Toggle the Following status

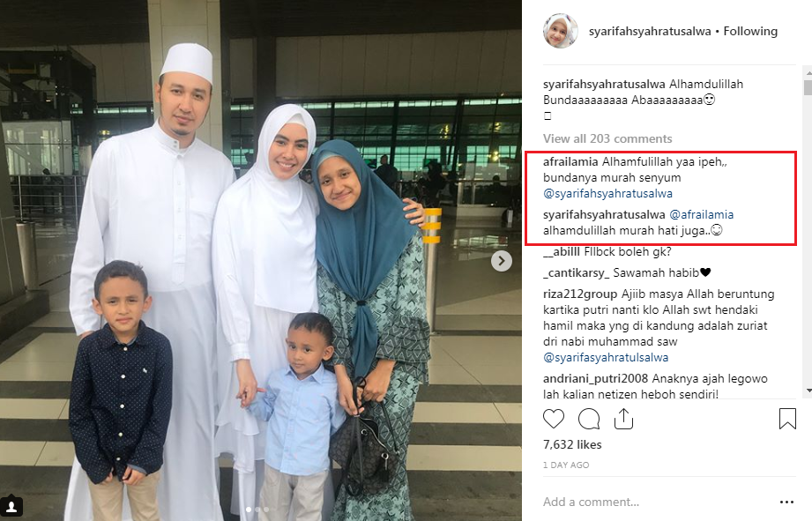(x=750, y=31)
